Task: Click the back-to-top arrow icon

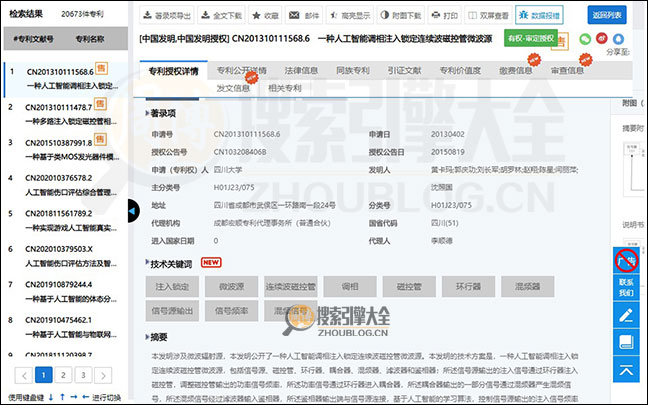Action: click(626, 371)
